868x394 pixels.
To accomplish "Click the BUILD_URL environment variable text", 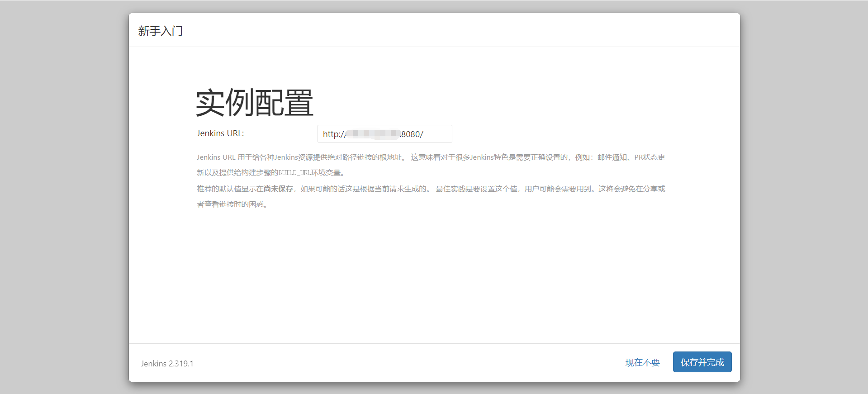I will [294, 173].
